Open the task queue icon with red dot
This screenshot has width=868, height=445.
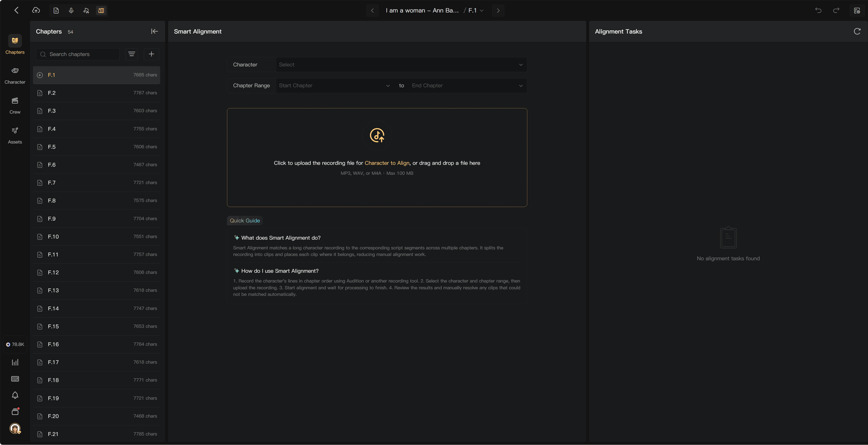click(x=15, y=412)
